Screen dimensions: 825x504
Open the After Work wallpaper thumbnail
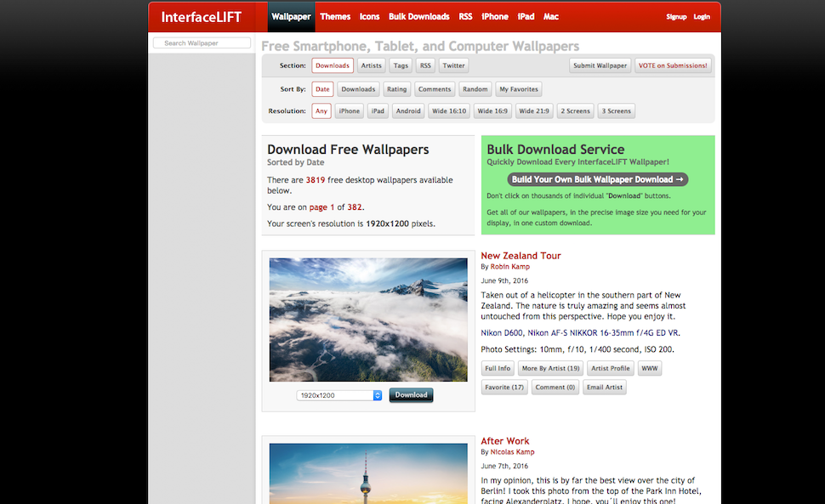coord(368,473)
